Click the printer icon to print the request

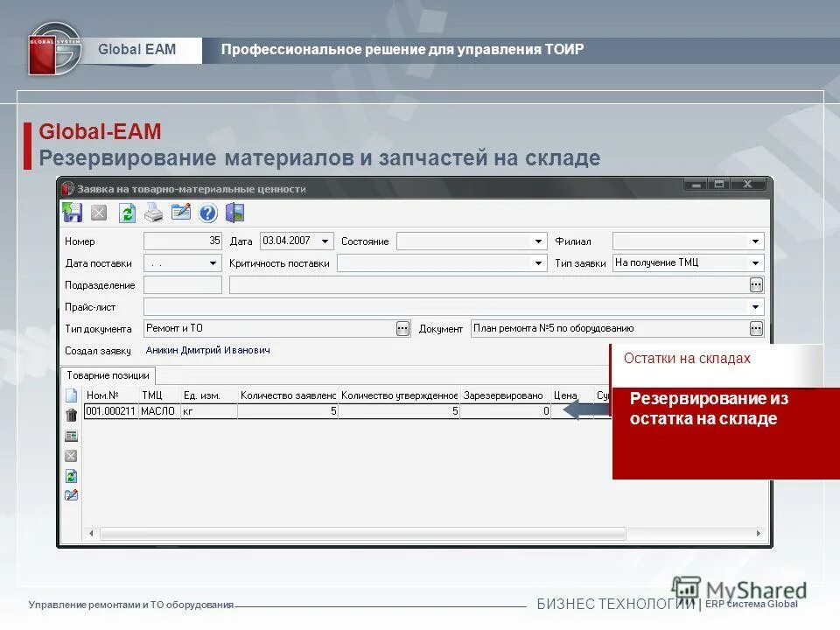(x=154, y=213)
